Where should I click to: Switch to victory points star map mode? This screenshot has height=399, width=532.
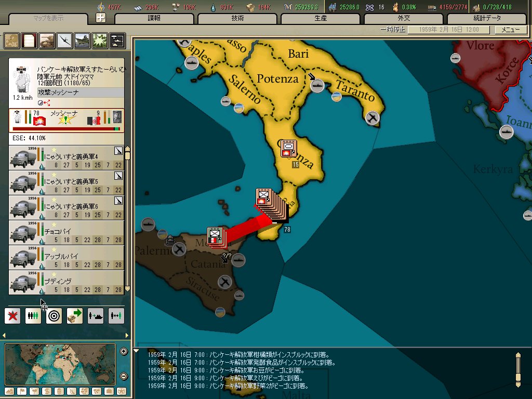pyautogui.click(x=122, y=391)
